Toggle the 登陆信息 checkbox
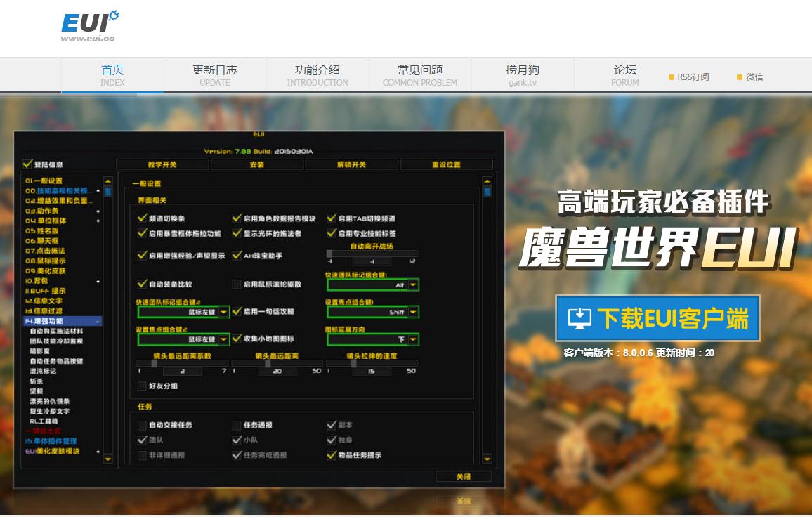The image size is (812, 517). click(x=27, y=164)
